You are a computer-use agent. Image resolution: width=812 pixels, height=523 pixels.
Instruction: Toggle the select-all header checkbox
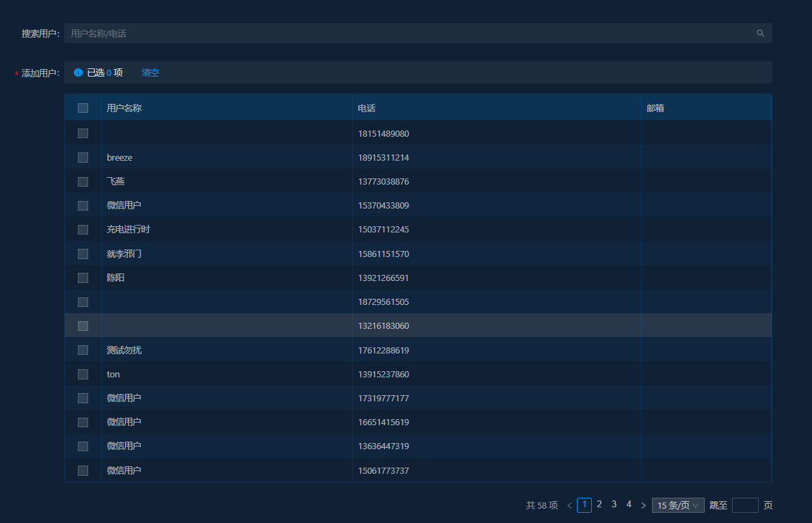coord(83,108)
